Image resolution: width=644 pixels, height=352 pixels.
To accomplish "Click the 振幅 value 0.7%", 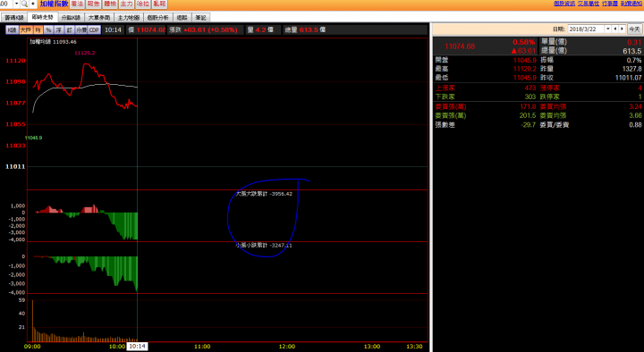I will [634, 61].
